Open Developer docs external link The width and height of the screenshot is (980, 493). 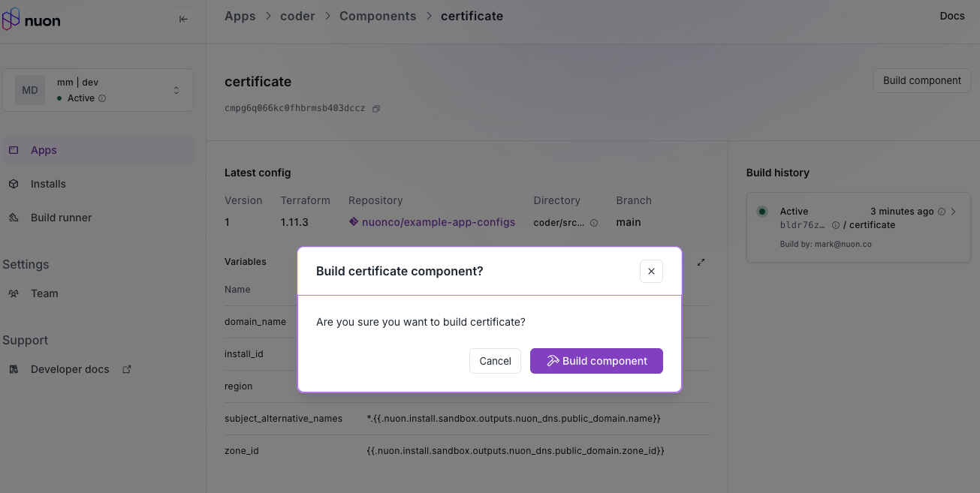(71, 369)
